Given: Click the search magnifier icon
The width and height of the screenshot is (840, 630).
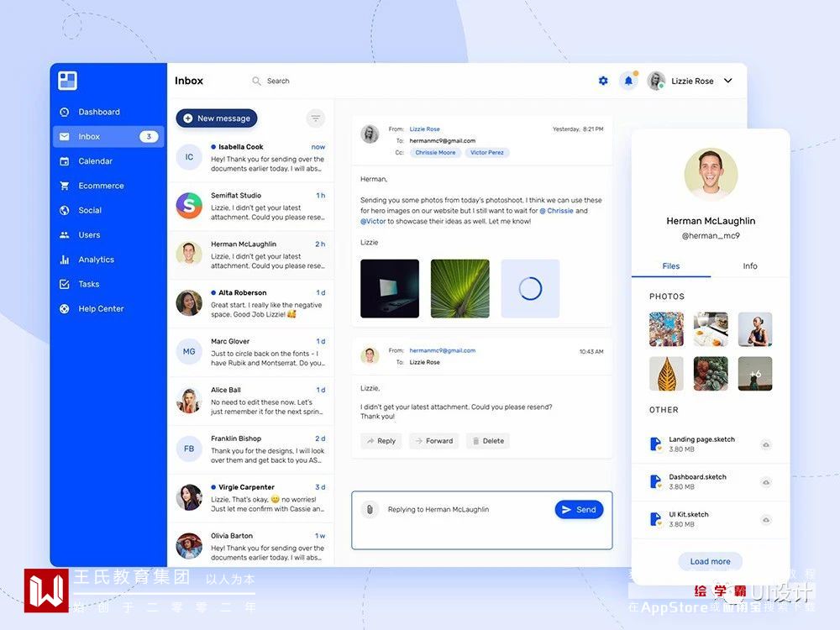Looking at the screenshot, I should point(256,81).
